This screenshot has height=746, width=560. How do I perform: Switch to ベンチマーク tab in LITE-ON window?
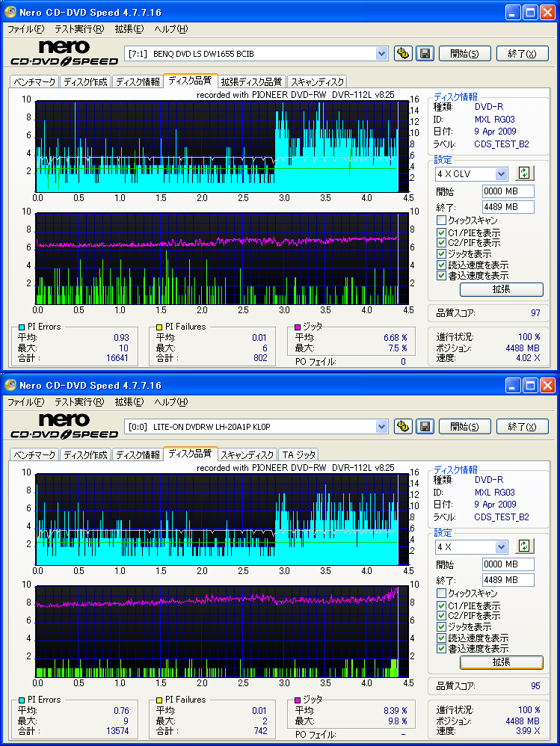coord(34,454)
